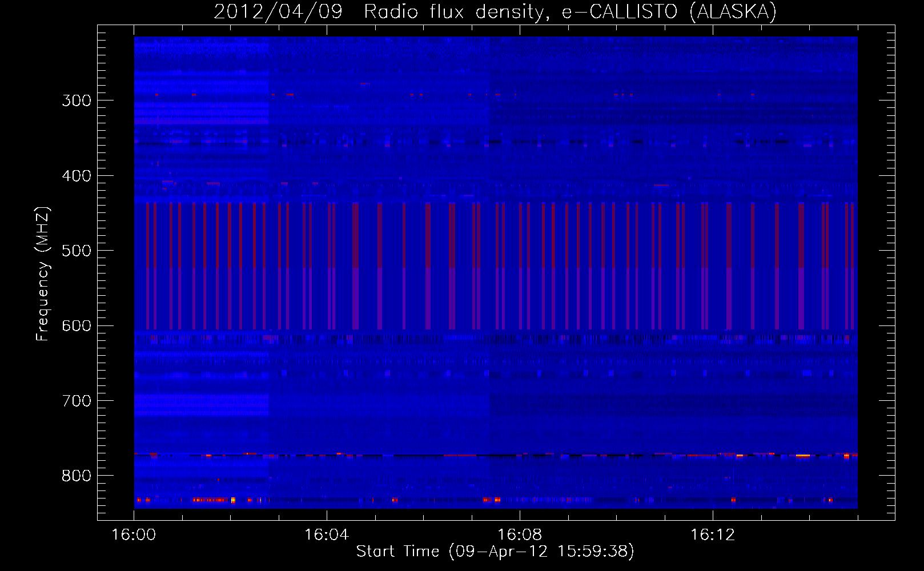
Task: Click the 400 frequency tick label
Action: pos(77,176)
